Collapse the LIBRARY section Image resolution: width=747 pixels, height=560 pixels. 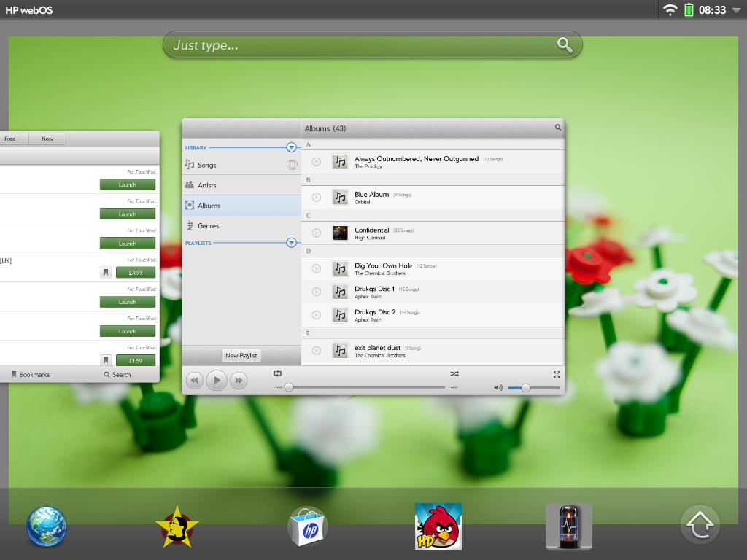coord(291,147)
